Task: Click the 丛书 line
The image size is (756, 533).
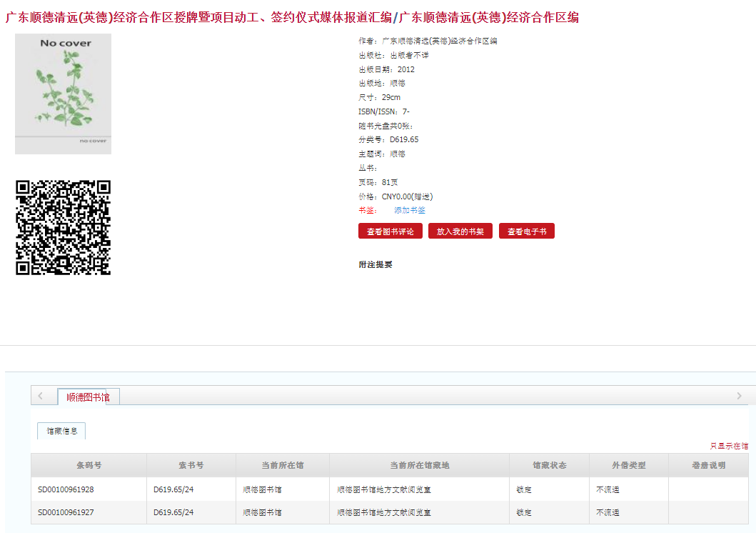Action: tap(368, 168)
